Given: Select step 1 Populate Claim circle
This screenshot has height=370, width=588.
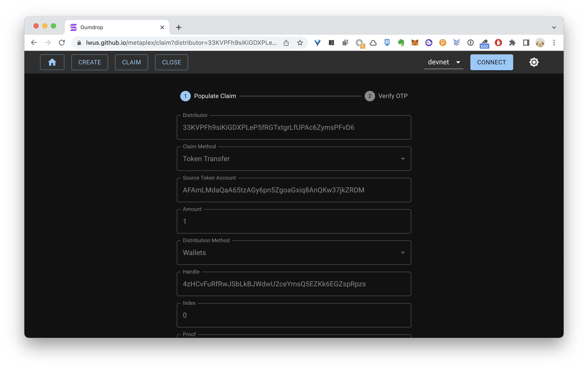Looking at the screenshot, I should 185,96.
